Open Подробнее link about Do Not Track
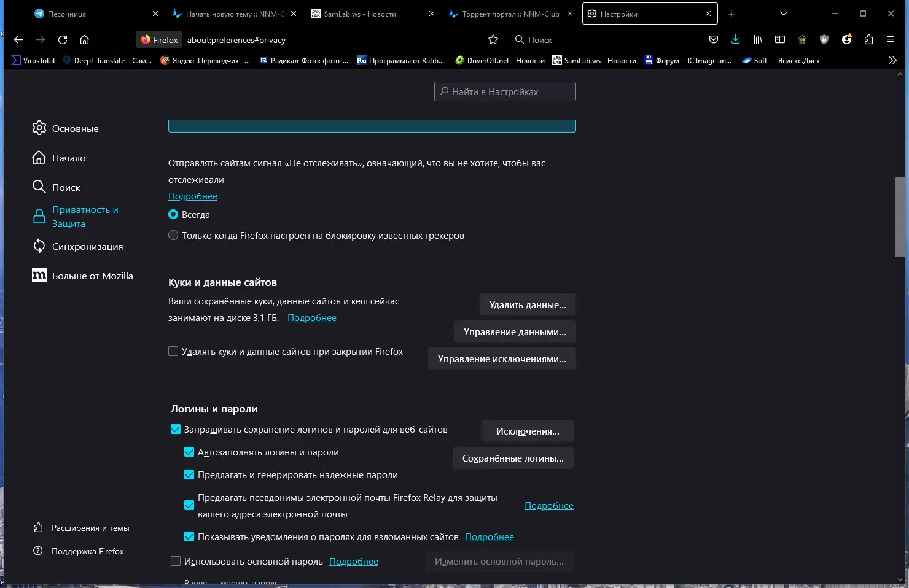 [193, 196]
